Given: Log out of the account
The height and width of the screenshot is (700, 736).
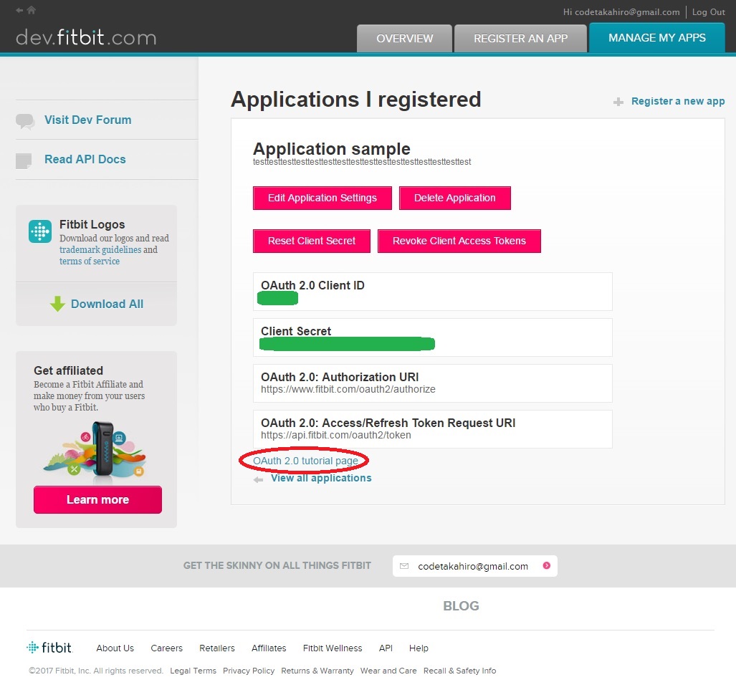Looking at the screenshot, I should coord(708,12).
